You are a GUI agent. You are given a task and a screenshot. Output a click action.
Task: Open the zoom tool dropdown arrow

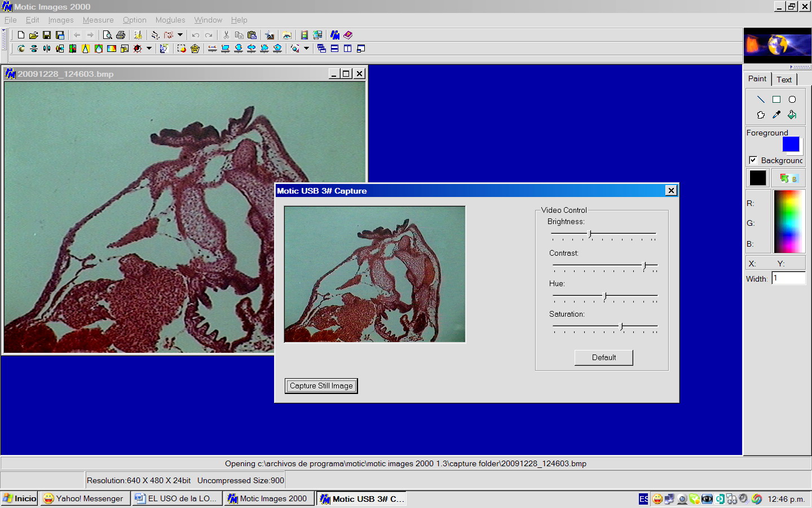click(x=306, y=48)
